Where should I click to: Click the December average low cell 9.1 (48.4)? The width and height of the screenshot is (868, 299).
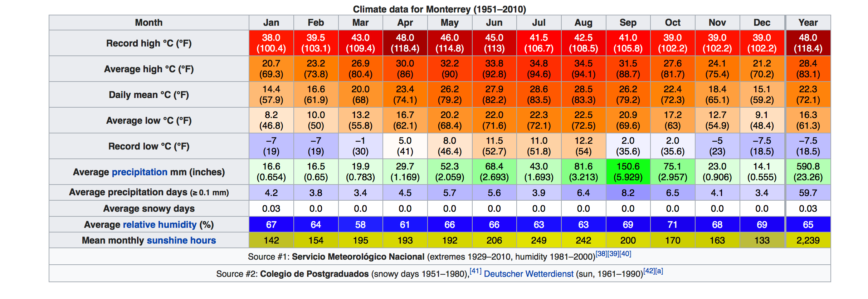762,121
